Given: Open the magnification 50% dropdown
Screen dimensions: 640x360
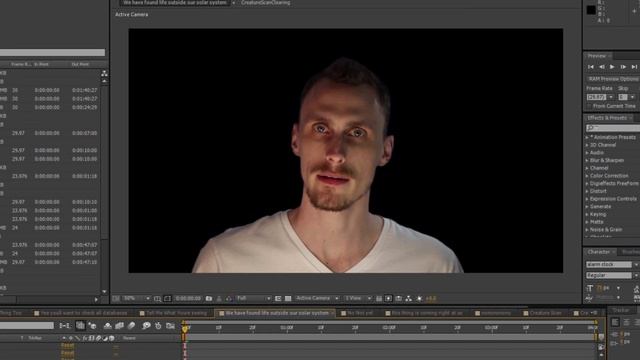Looking at the screenshot, I should click(x=137, y=299).
